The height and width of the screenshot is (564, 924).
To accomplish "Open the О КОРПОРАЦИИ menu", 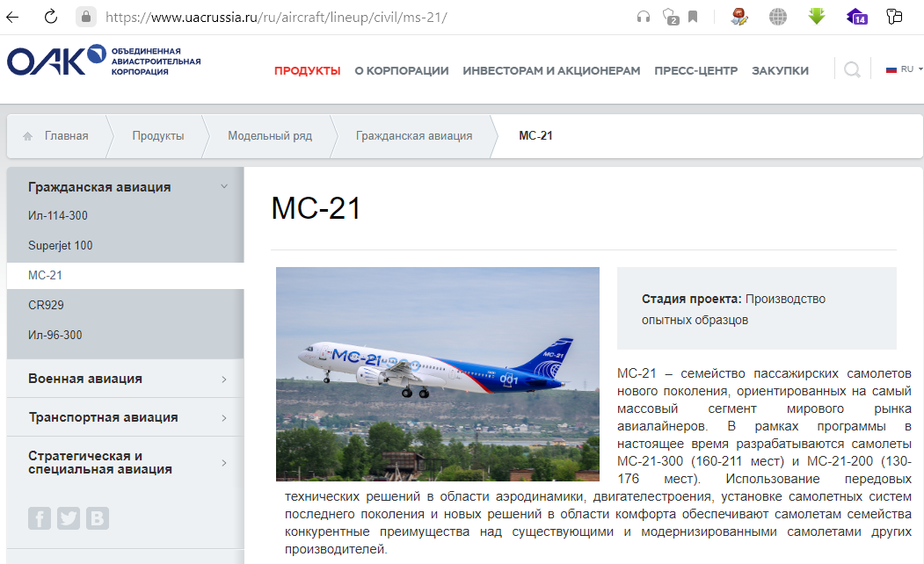I will click(x=401, y=70).
